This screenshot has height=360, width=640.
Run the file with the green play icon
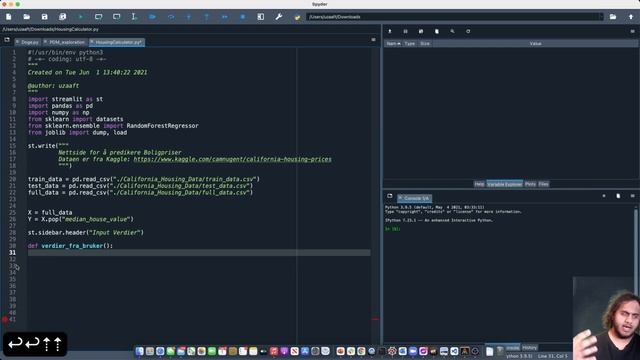(x=81, y=17)
